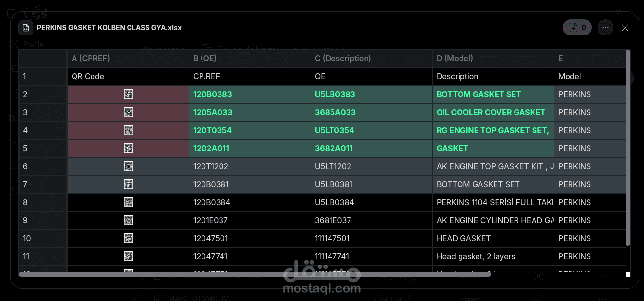Select cell 120B0381
644x301 pixels.
[x=250, y=184]
